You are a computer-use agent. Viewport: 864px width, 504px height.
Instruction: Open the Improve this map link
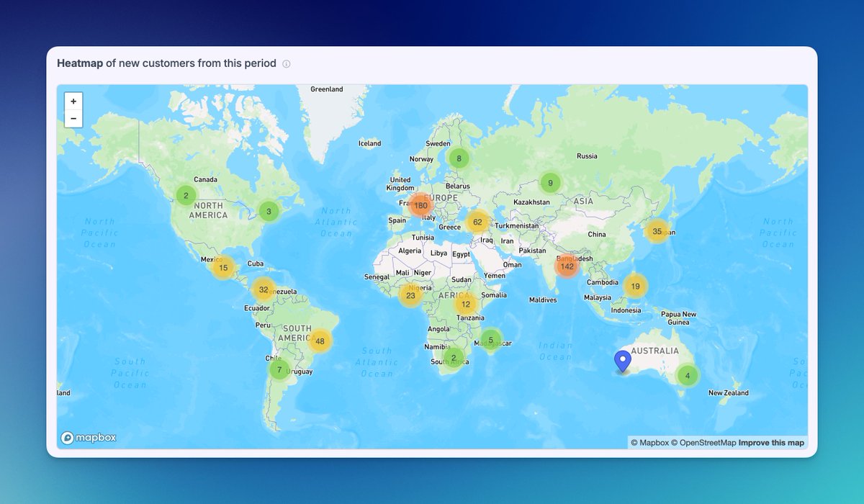[771, 442]
